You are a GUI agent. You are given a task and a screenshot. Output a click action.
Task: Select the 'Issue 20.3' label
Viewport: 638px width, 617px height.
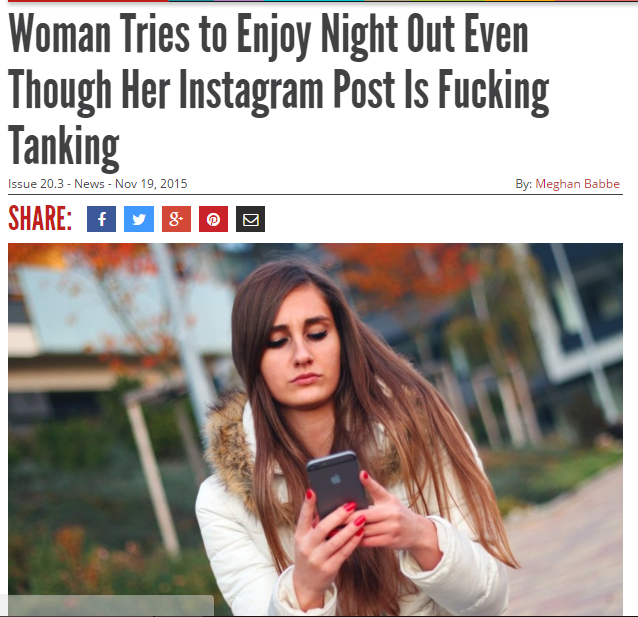(x=36, y=184)
